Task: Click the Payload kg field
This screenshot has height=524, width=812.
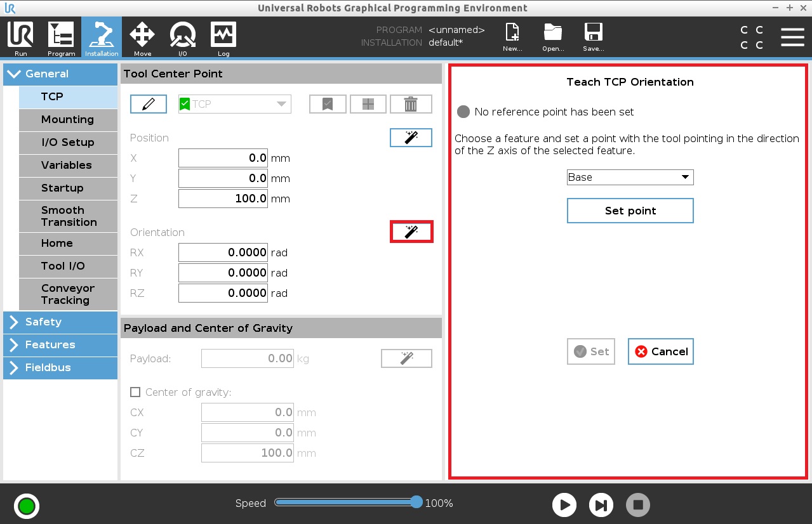Action: click(248, 358)
